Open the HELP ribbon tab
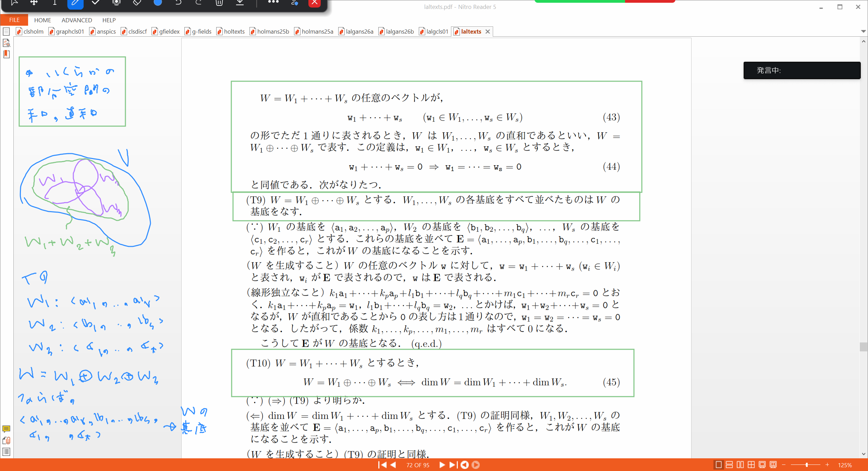 click(x=109, y=20)
